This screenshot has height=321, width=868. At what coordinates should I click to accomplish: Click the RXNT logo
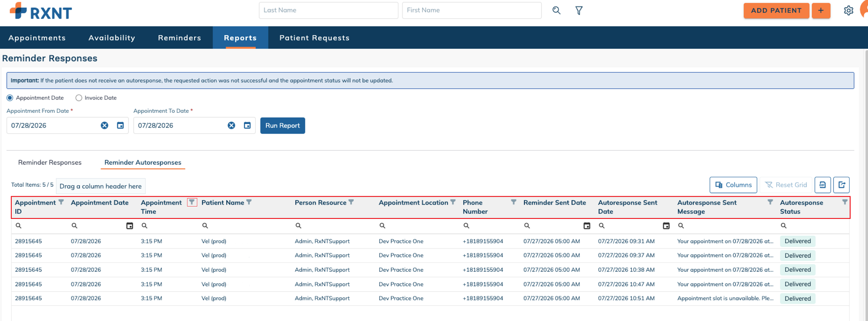pyautogui.click(x=41, y=11)
